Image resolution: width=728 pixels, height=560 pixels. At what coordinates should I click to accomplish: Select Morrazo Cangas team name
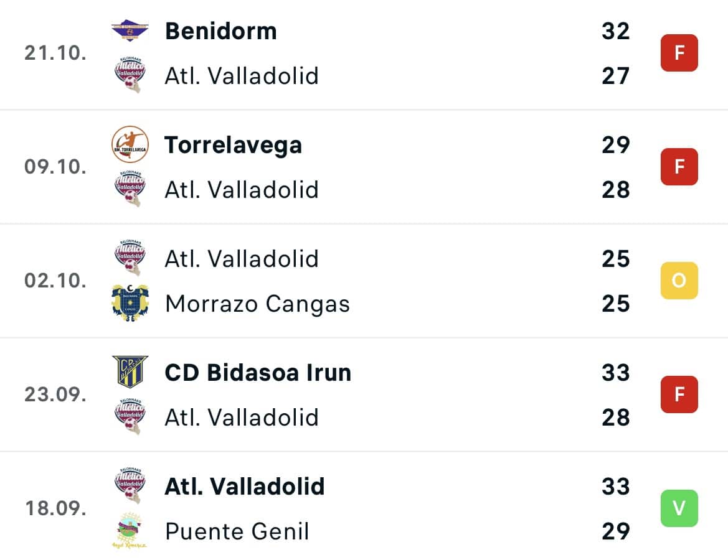[x=258, y=304]
